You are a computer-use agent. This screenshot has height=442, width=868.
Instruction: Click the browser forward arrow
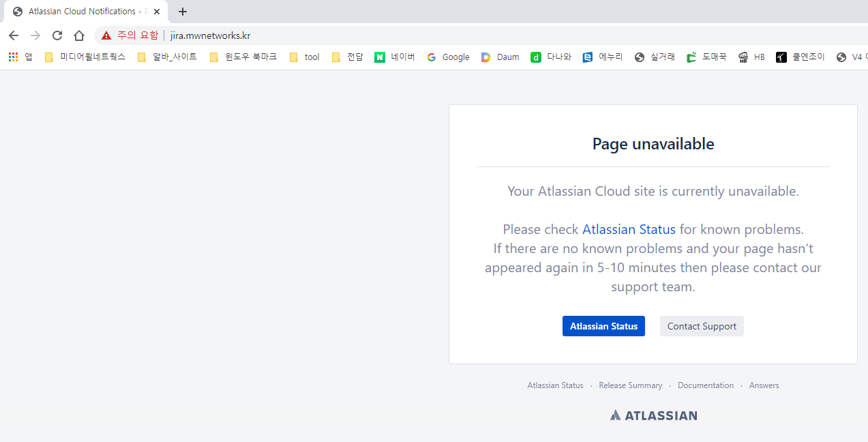point(35,35)
